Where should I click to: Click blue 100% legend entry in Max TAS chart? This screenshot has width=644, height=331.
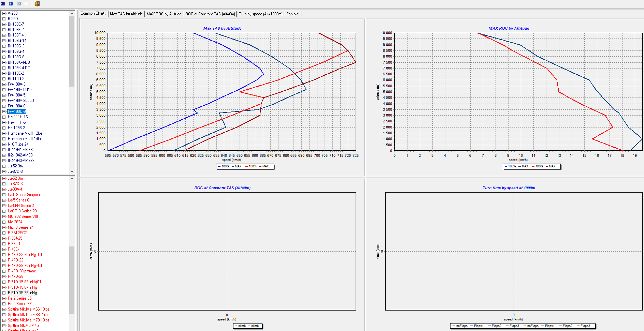[224, 166]
